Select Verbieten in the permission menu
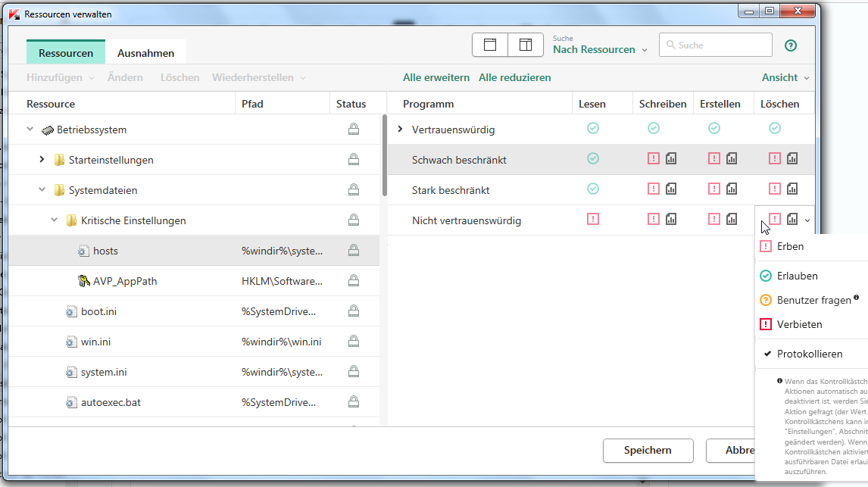 coord(799,324)
